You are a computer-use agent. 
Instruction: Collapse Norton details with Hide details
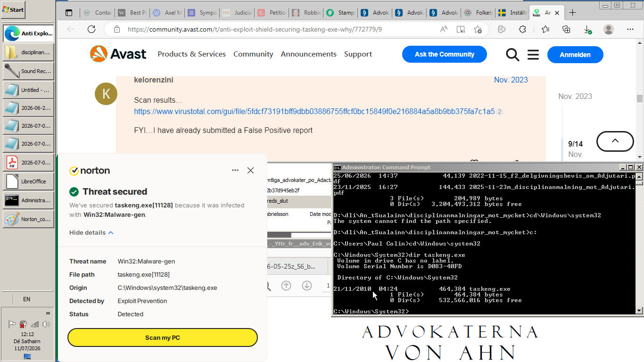(x=91, y=232)
